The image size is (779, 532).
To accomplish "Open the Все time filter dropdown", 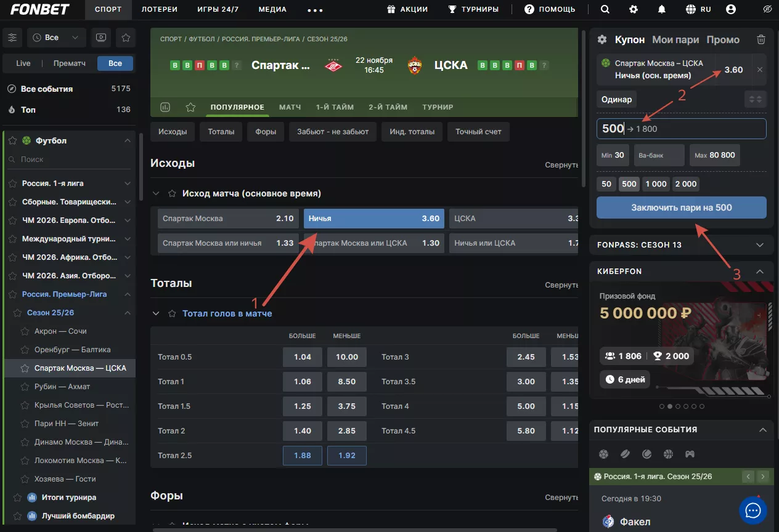I will [56, 38].
